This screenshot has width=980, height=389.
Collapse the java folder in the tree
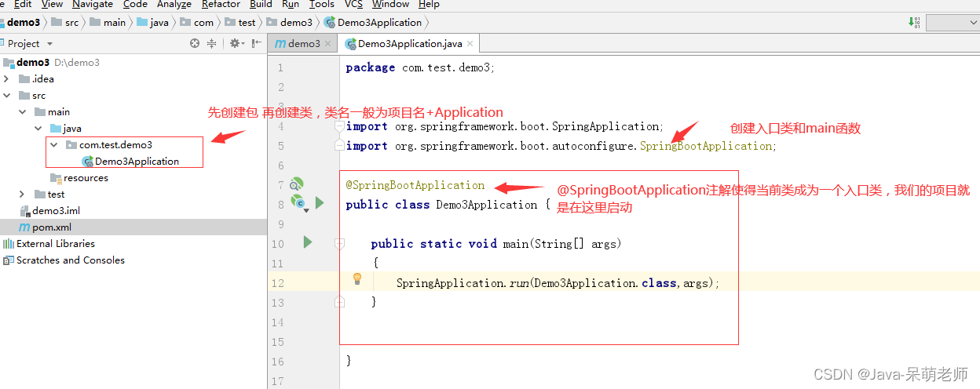tap(38, 128)
